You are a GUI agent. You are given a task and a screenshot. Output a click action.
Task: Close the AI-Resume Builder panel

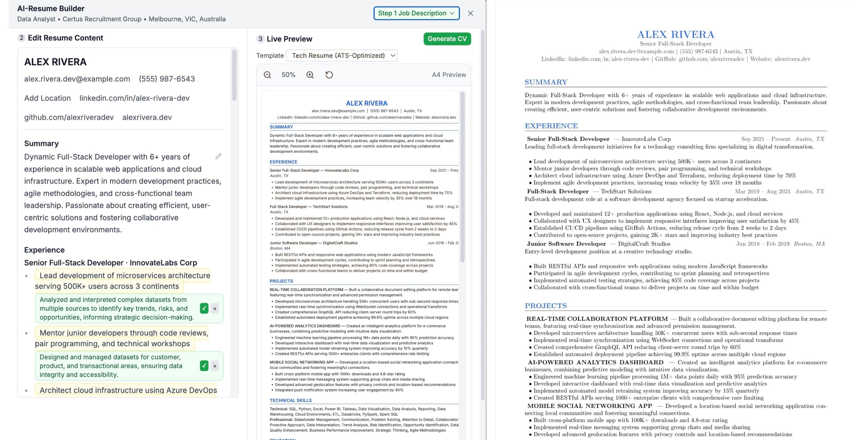[470, 13]
